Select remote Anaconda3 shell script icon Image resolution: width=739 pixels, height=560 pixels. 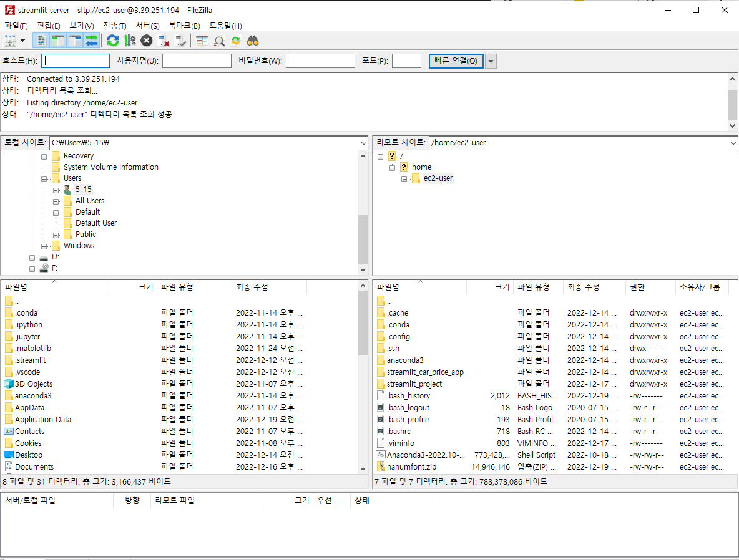click(x=381, y=455)
